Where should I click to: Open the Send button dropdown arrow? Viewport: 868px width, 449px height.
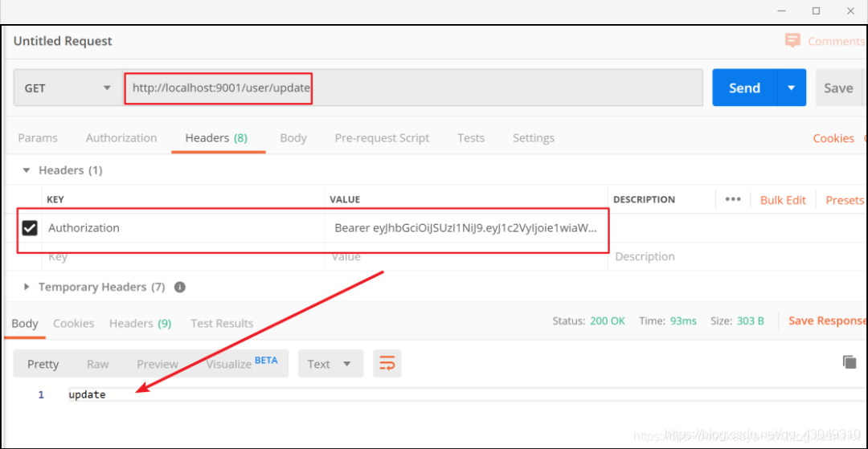pyautogui.click(x=792, y=88)
